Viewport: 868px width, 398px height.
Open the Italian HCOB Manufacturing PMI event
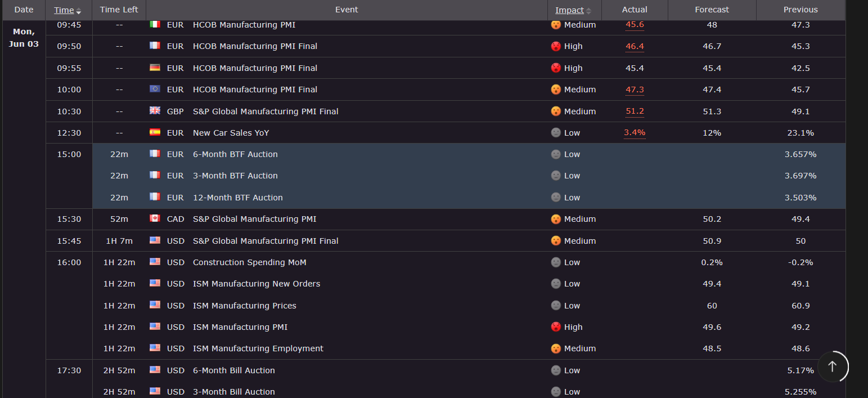[x=244, y=25]
